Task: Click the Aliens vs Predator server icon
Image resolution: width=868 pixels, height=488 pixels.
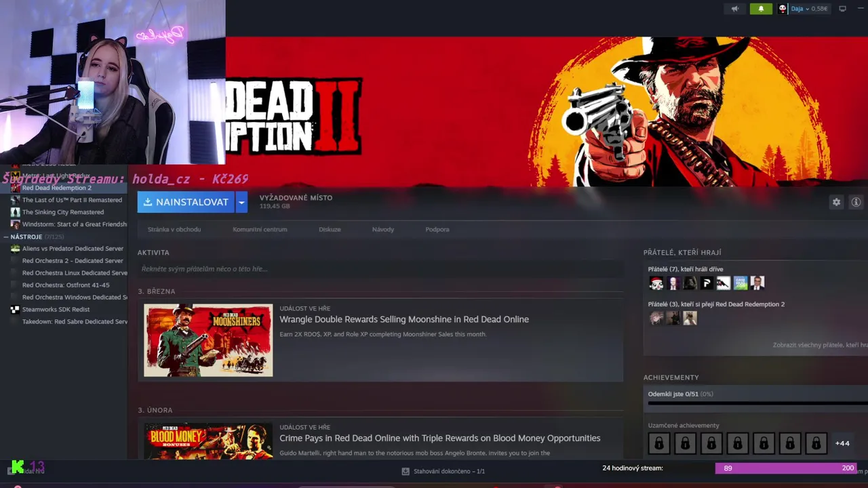Action: coord(15,249)
